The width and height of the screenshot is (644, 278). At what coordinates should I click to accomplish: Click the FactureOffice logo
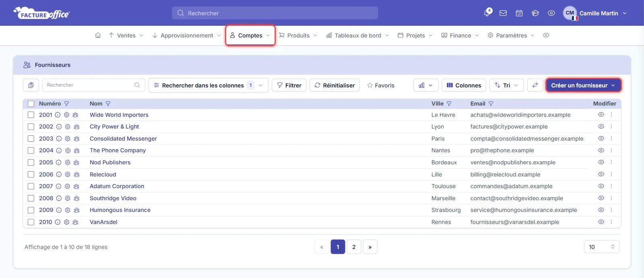tap(41, 13)
